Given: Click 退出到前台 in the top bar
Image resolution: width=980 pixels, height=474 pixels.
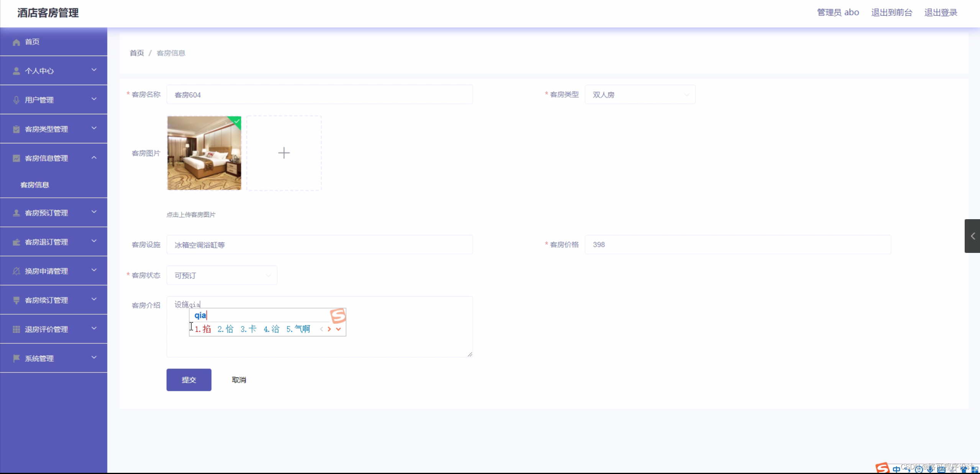Looking at the screenshot, I should tap(892, 12).
